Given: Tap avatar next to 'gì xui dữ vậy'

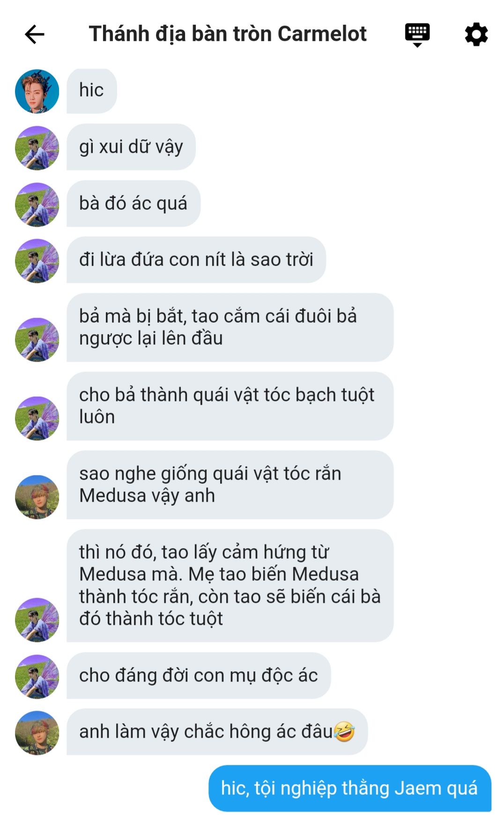Looking at the screenshot, I should pos(37,148).
